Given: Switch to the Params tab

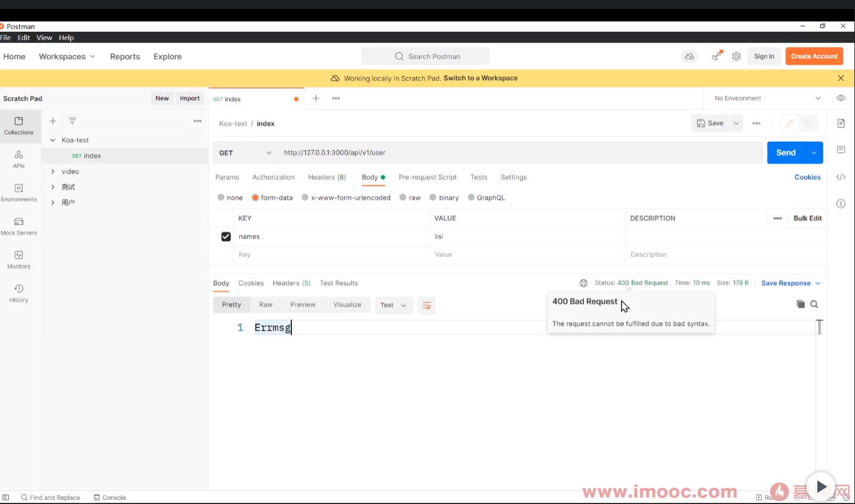Looking at the screenshot, I should 227,178.
